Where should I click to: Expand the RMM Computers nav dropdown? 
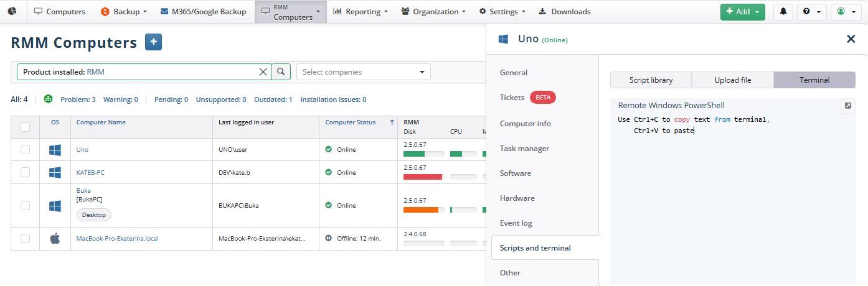[x=291, y=12]
